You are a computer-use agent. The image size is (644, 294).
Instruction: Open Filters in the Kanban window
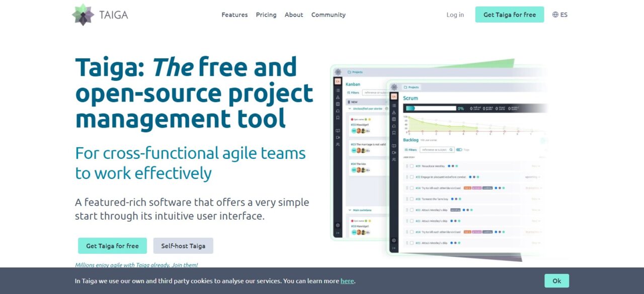[x=353, y=93]
